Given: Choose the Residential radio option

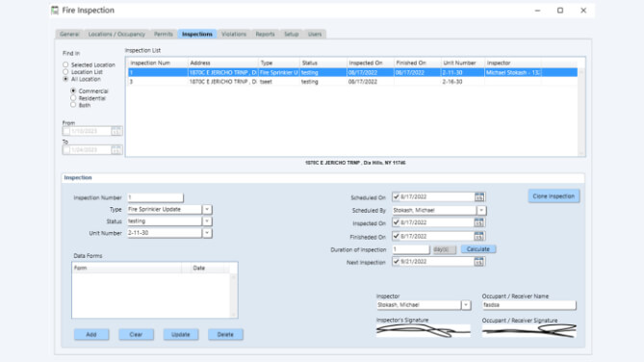Looking at the screenshot, I should [x=73, y=98].
